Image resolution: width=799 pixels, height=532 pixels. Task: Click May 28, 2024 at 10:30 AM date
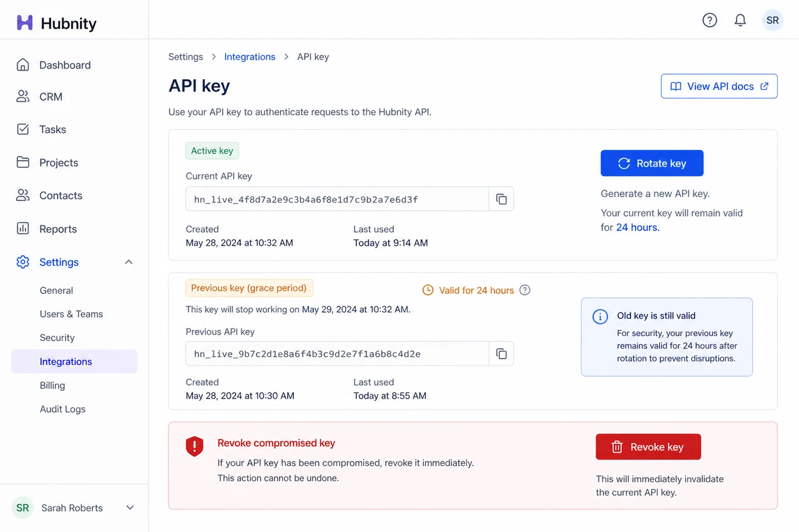pyautogui.click(x=240, y=395)
